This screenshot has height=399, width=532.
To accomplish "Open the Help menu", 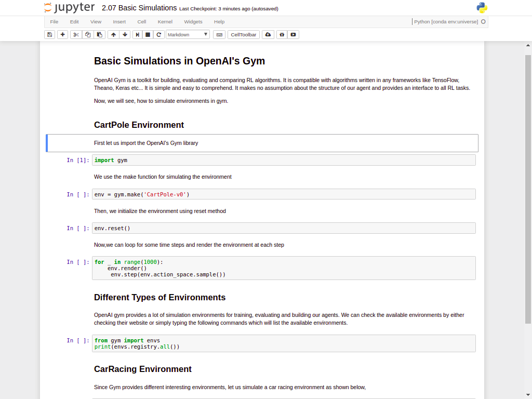I will point(219,22).
